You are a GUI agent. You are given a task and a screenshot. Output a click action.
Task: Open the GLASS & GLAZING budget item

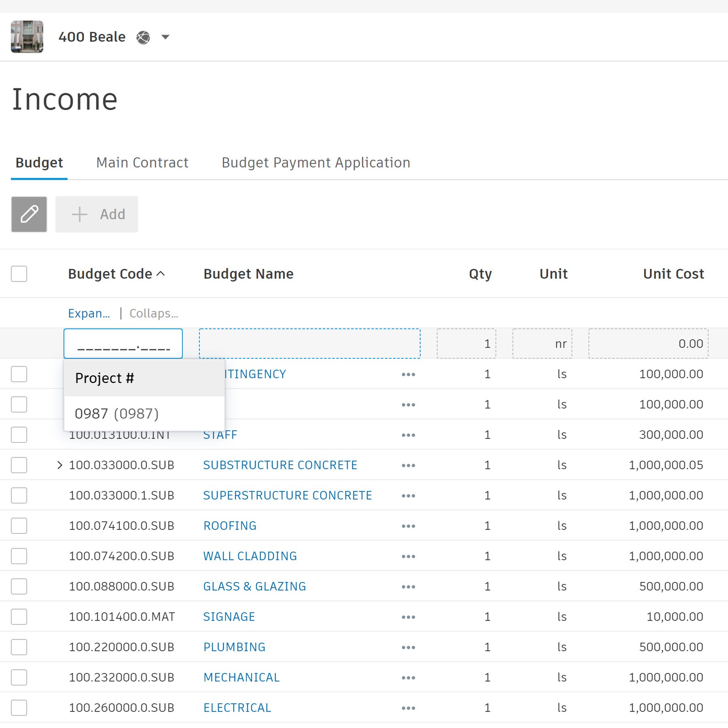(x=254, y=586)
